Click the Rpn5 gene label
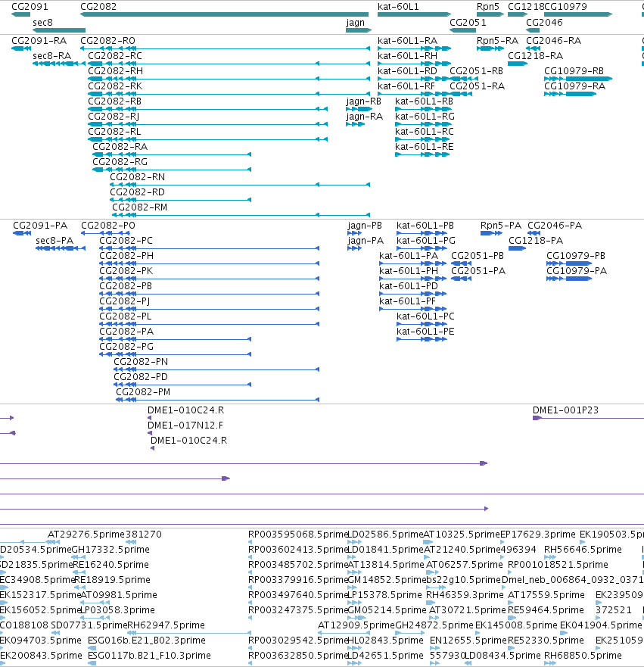This screenshot has height=667, width=644. point(487,7)
